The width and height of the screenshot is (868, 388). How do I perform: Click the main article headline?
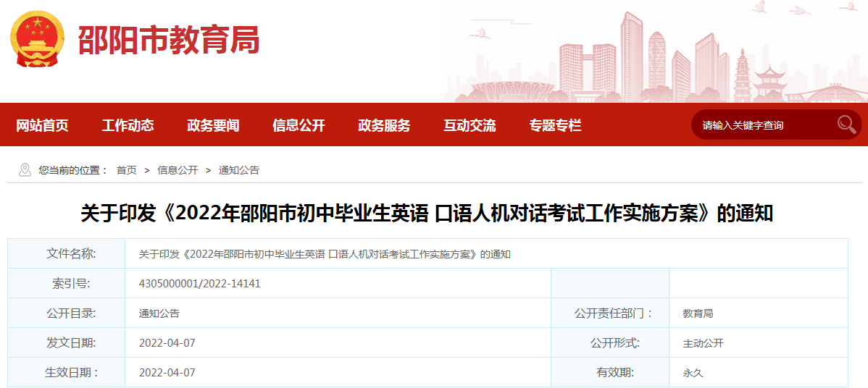point(427,214)
